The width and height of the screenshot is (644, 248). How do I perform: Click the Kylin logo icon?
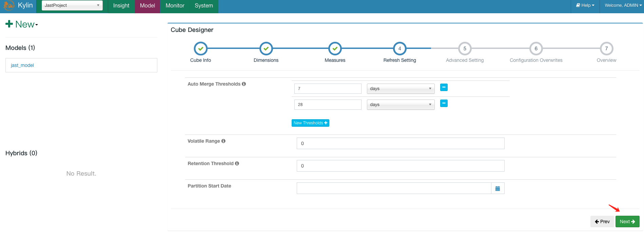coord(9,5)
